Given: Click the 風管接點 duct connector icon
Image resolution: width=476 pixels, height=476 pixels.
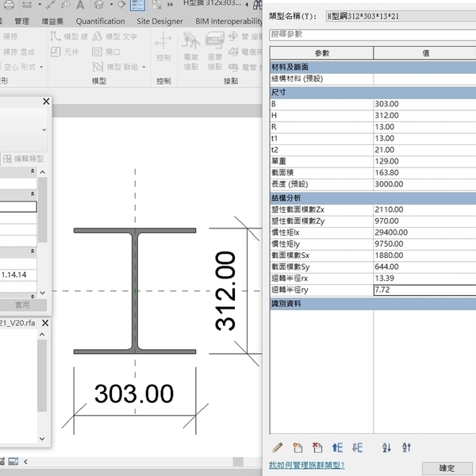Looking at the screenshot, I should click(214, 48).
